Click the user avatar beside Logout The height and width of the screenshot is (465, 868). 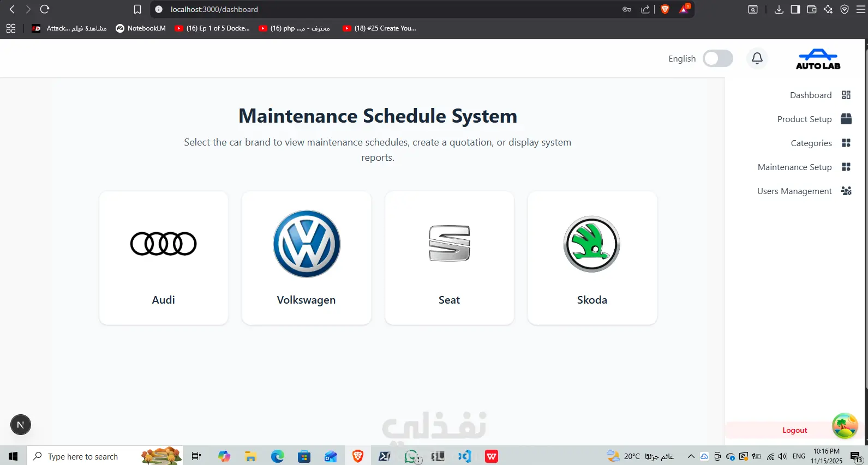click(x=845, y=426)
